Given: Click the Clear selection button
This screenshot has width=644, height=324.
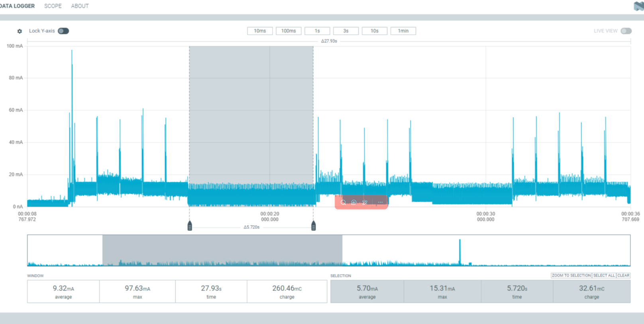Looking at the screenshot, I should [x=623, y=275].
